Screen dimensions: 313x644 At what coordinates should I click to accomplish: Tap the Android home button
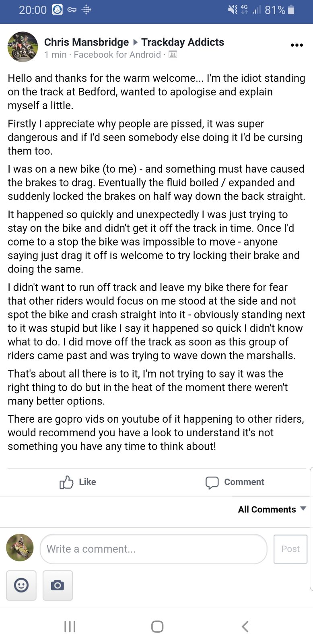(x=157, y=626)
